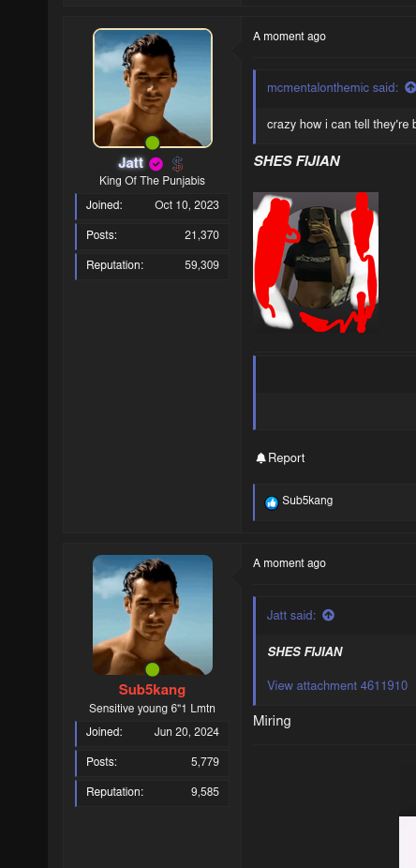Open the 'Jatt said:' quote link

(291, 615)
